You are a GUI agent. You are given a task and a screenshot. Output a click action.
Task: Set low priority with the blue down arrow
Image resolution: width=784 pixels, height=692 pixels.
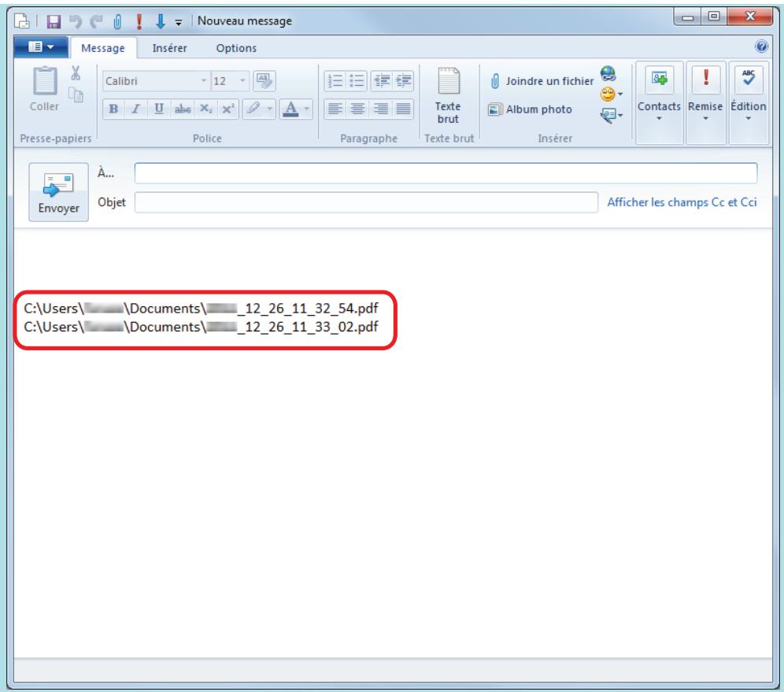(160, 21)
